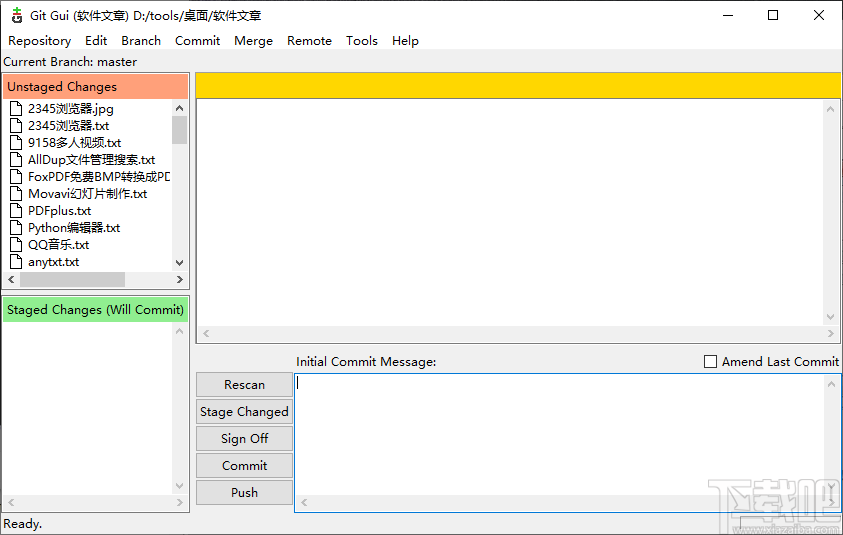Click the Staged Changes (Will Commit) header
843x535 pixels.
tap(96, 310)
